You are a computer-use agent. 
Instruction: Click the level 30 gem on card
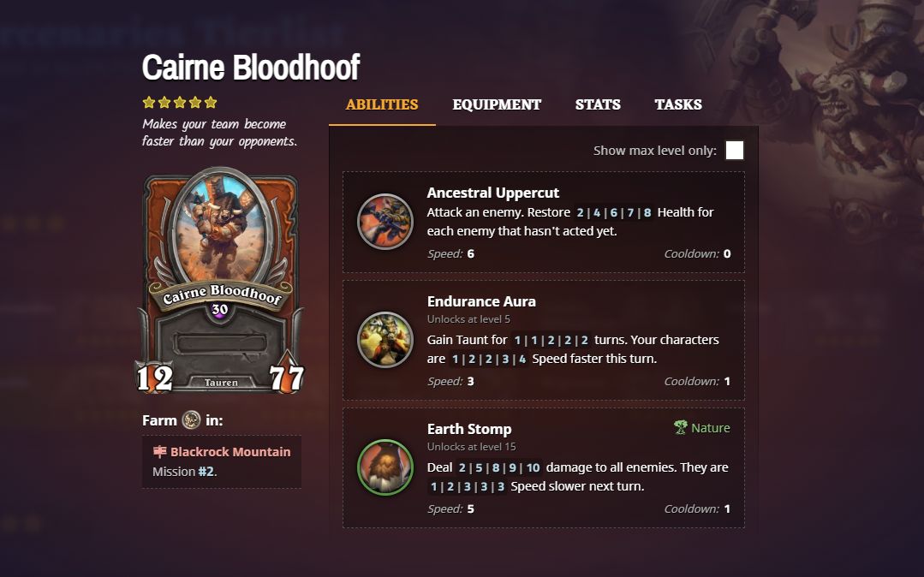[x=220, y=310]
